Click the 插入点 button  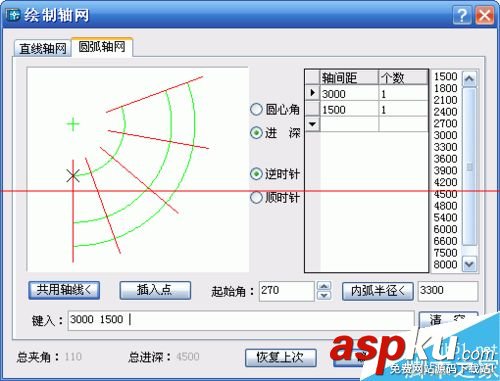(x=155, y=290)
